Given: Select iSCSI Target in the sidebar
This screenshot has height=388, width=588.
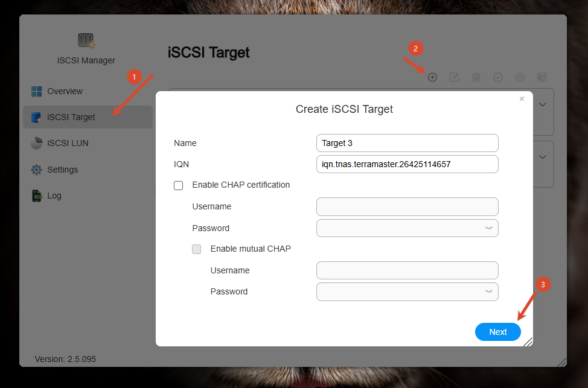Looking at the screenshot, I should click(x=88, y=117).
